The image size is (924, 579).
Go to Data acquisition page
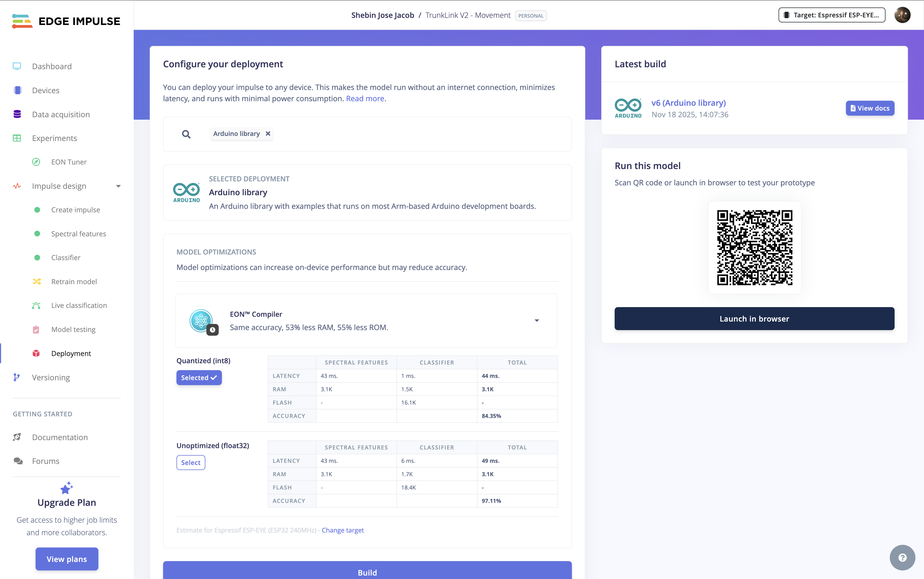tap(60, 114)
